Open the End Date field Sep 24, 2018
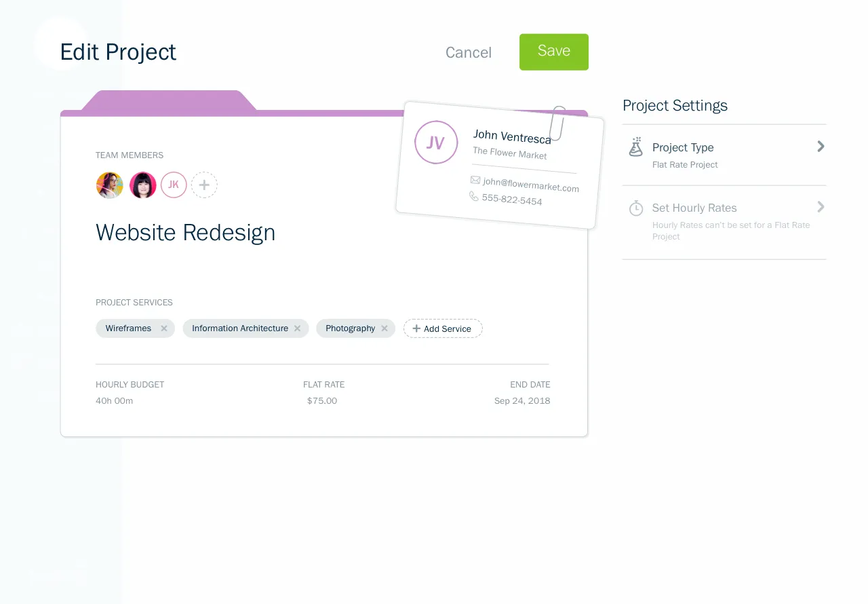 point(522,401)
